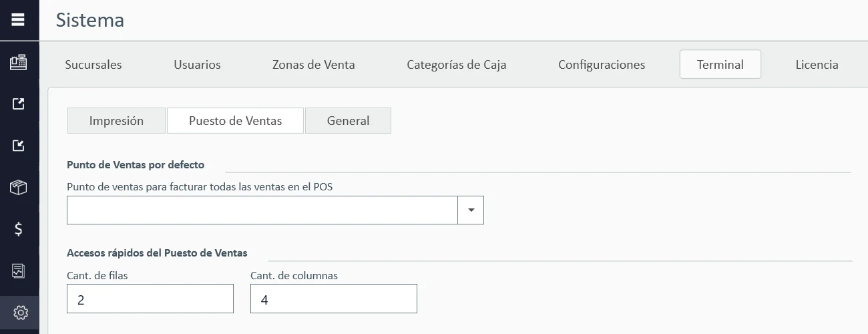Open the Zonas de Venta tab

314,65
